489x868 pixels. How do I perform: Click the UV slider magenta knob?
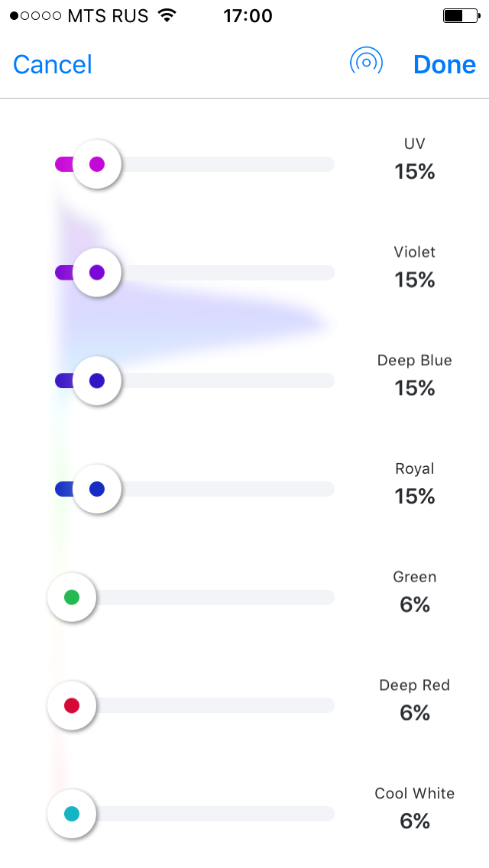[97, 164]
